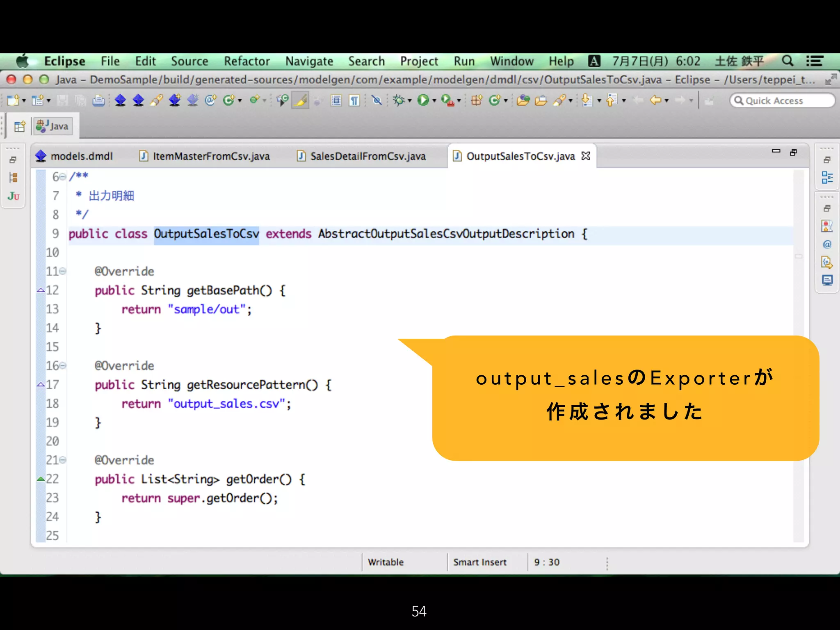Click the Print toolbar icon

click(x=98, y=100)
